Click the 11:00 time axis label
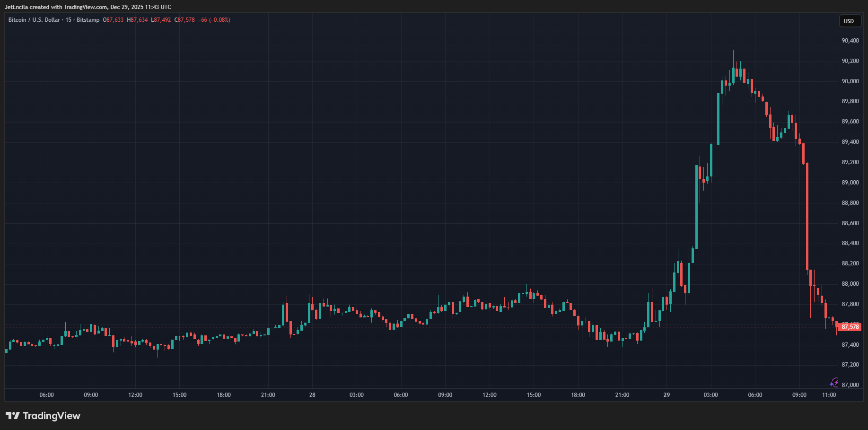Screen dimensions: 868x430 [829, 395]
